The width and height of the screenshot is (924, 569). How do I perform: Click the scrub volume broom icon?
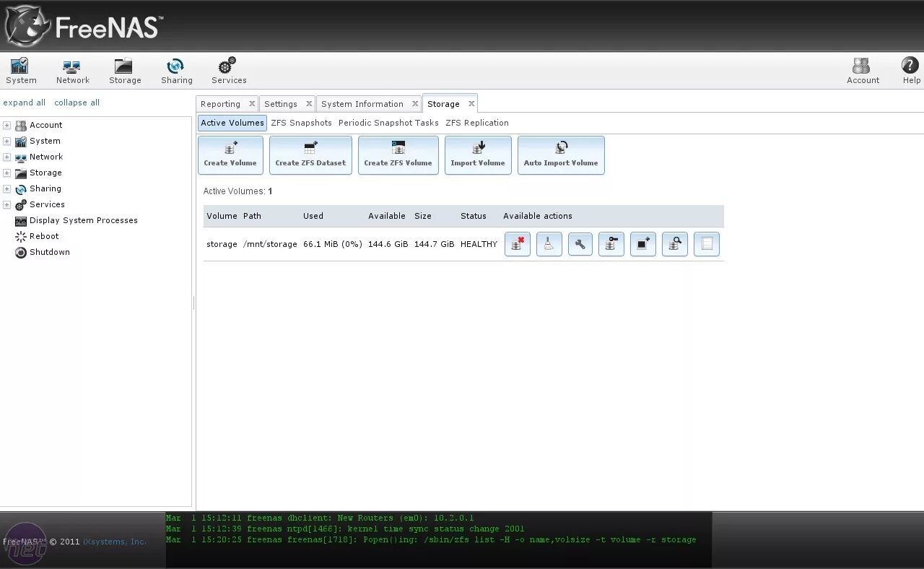(549, 244)
